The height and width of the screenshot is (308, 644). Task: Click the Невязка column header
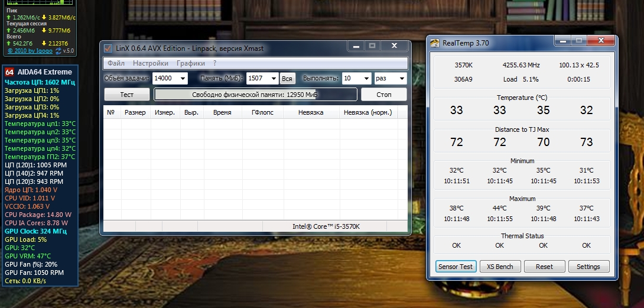tap(311, 112)
